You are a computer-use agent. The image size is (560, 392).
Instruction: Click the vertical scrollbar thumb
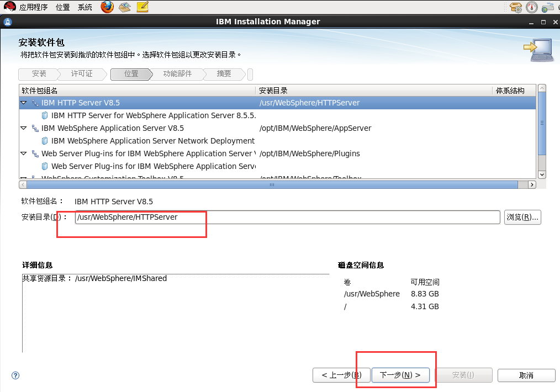[x=542, y=123]
